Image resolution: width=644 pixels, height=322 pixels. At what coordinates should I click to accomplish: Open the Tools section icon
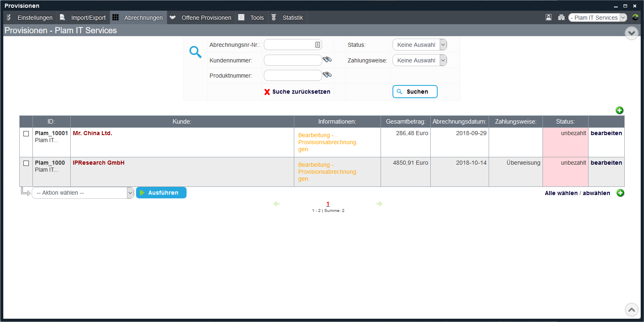241,17
